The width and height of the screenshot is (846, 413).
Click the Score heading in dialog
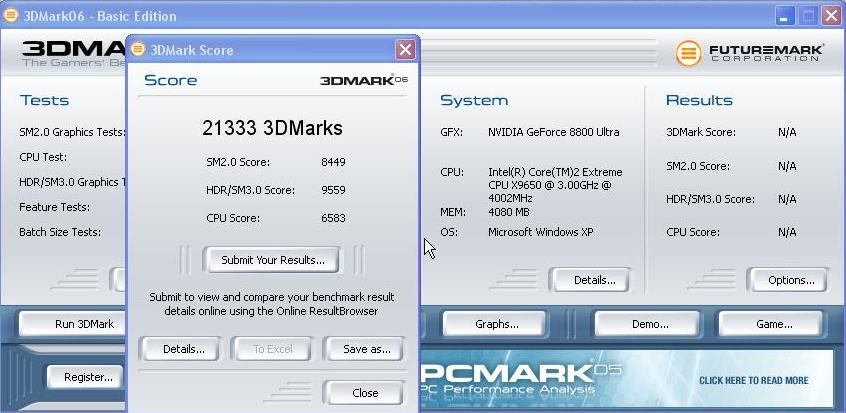tap(170, 80)
